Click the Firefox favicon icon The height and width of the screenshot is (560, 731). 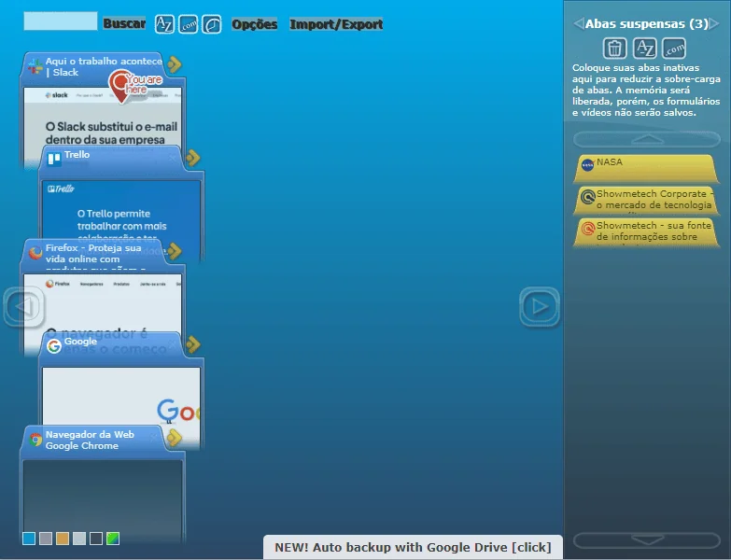[x=35, y=253]
